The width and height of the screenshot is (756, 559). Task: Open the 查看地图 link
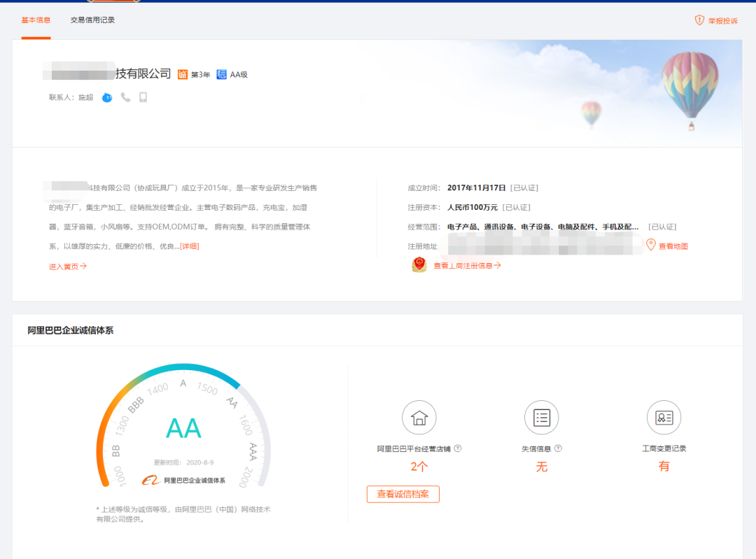673,246
